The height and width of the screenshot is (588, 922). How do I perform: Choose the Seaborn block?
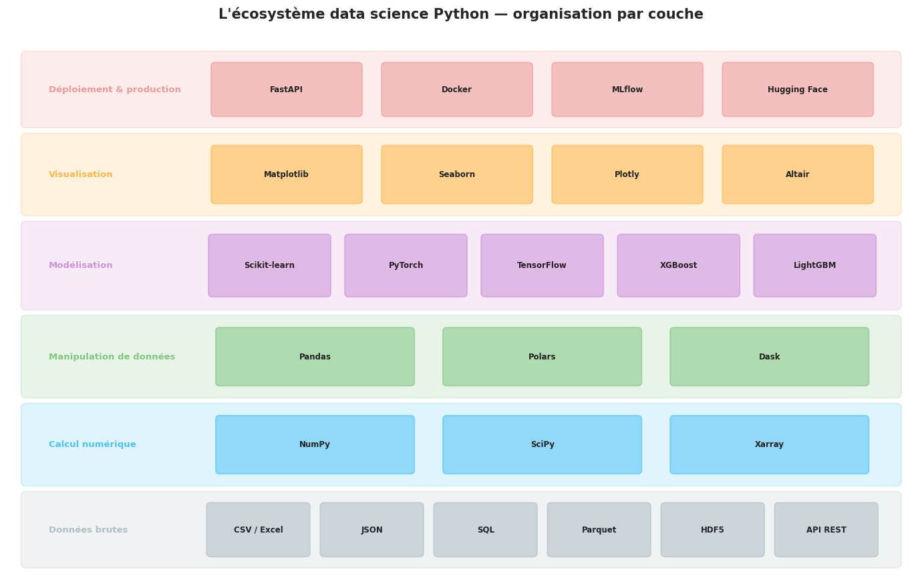click(x=457, y=174)
